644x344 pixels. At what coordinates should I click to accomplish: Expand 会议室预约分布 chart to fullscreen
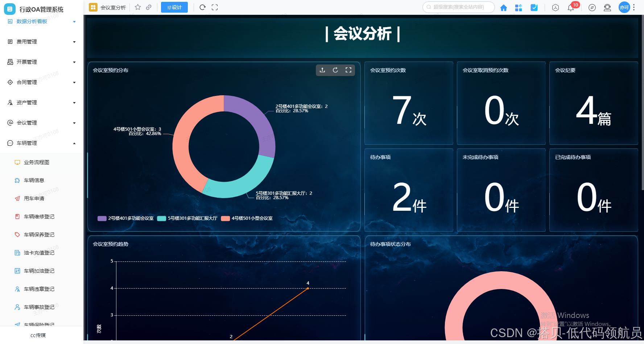pos(348,70)
